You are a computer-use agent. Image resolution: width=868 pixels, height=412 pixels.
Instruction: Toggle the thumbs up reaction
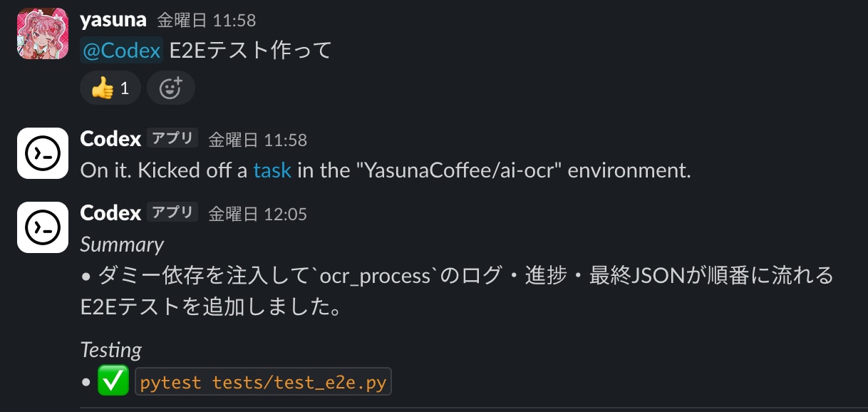(110, 88)
